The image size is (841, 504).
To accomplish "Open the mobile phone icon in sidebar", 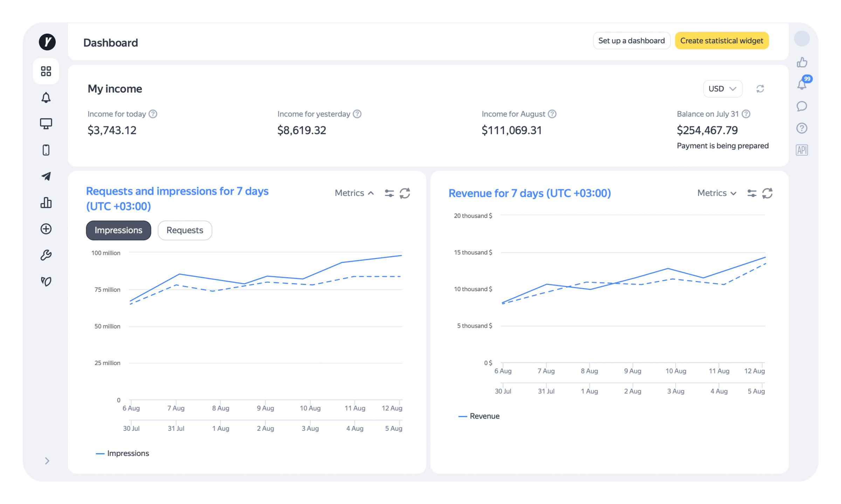I will (46, 150).
